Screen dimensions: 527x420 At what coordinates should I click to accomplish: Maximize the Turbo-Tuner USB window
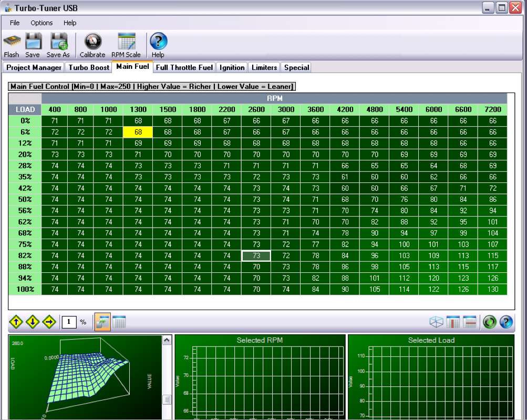point(501,8)
